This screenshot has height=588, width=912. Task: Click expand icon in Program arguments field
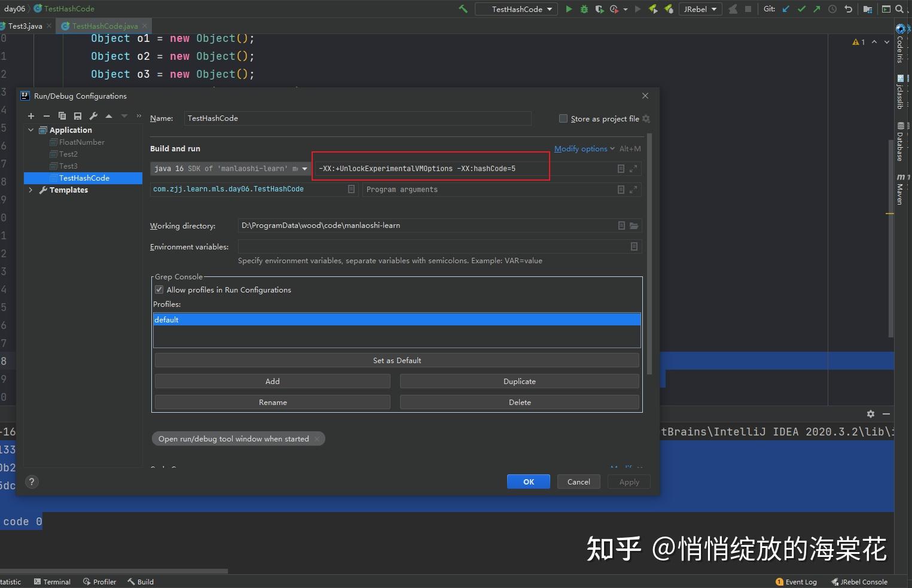tap(633, 190)
